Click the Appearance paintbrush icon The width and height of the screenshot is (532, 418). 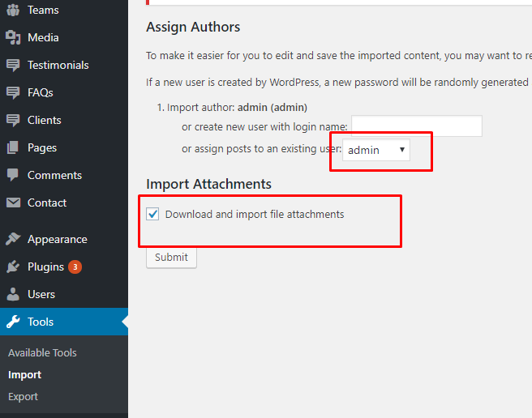point(13,239)
